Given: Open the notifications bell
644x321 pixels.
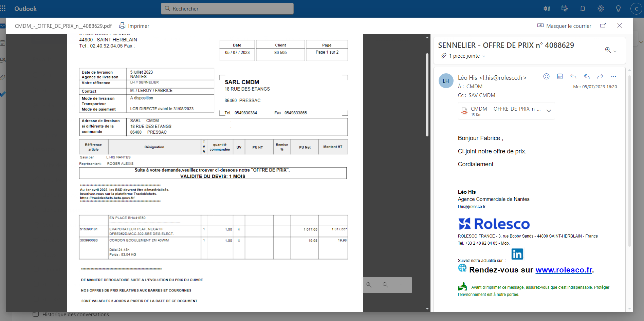Looking at the screenshot, I should [x=583, y=8].
